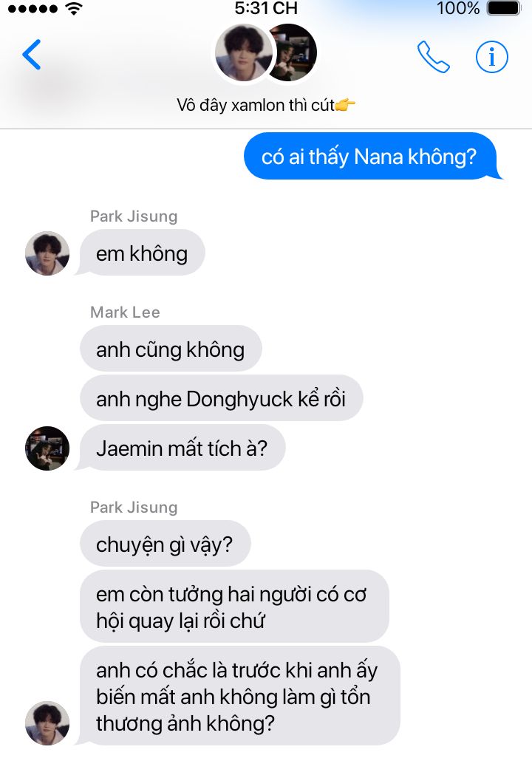Viewport: 532px width, 758px height.
Task: Tap Park Jisung avatar beside the last message
Action: tap(47, 723)
